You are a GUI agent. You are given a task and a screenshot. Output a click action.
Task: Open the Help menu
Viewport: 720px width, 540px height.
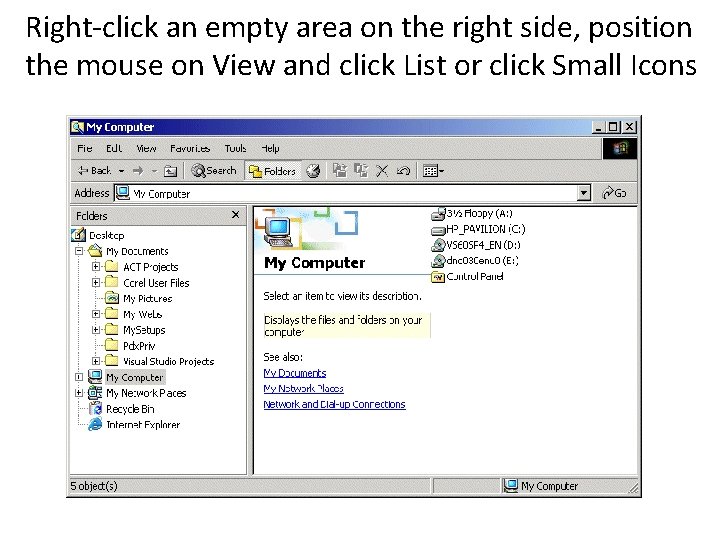click(270, 148)
